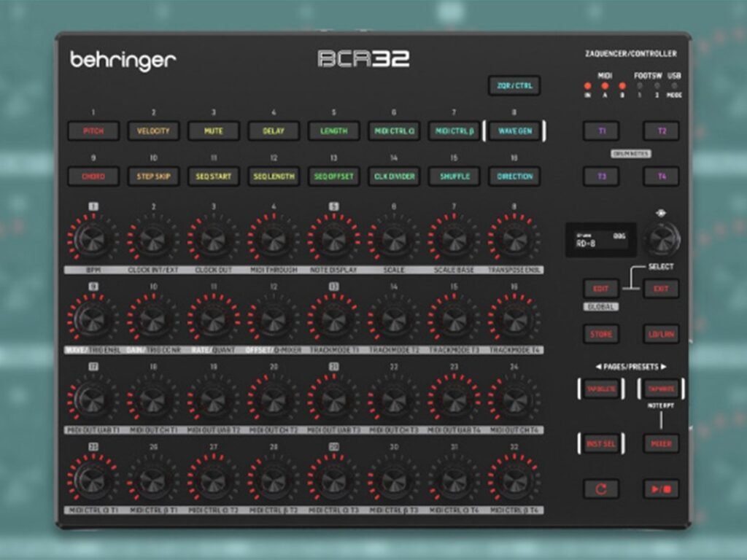The width and height of the screenshot is (747, 560).
Task: Click the TRACKMODE T2 knob
Action: [x=393, y=318]
